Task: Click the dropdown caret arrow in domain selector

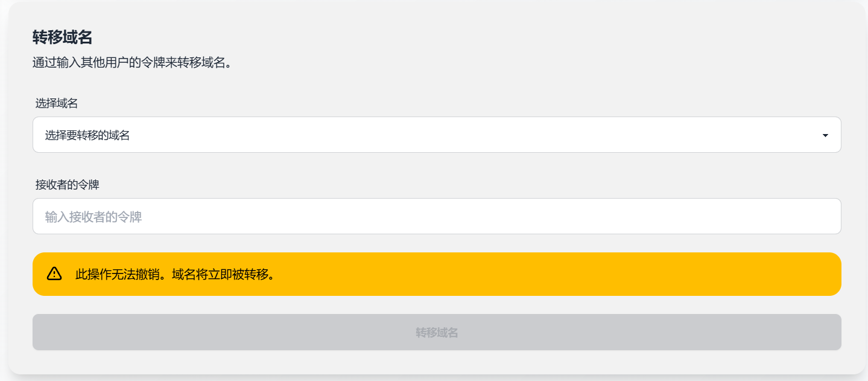Action: (x=825, y=135)
